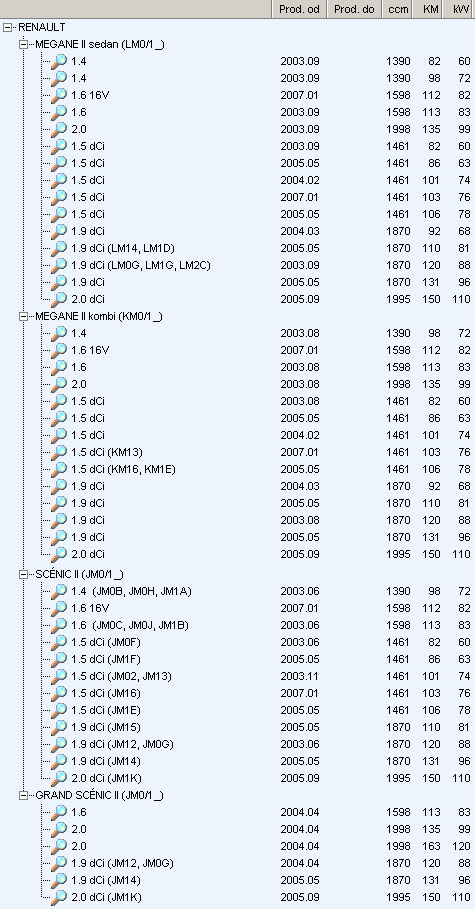Select the RENAULT label

42,27
